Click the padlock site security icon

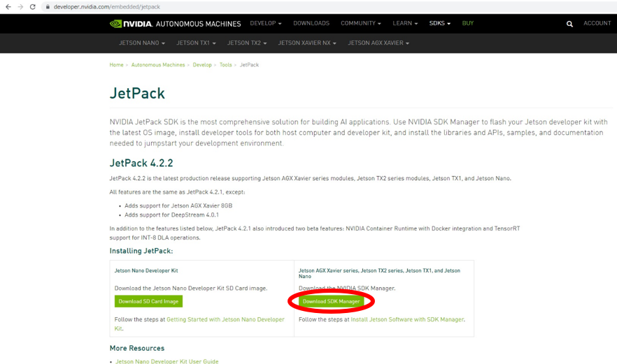(48, 7)
